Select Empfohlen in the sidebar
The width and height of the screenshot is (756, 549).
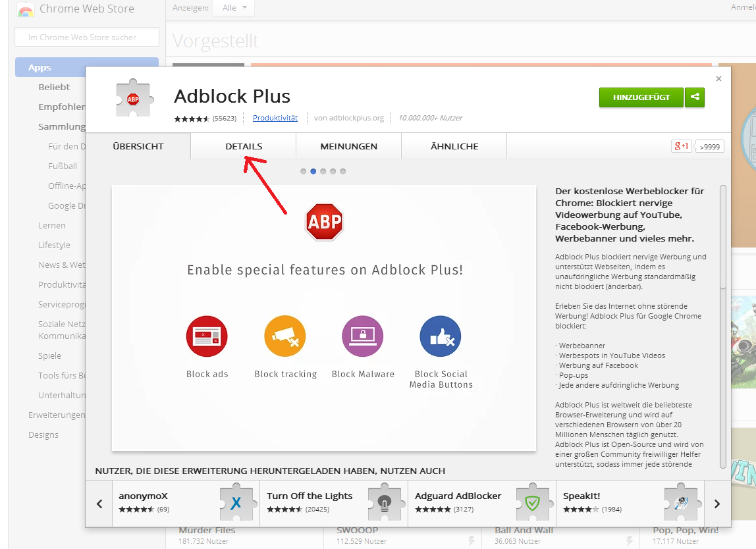[x=62, y=107]
